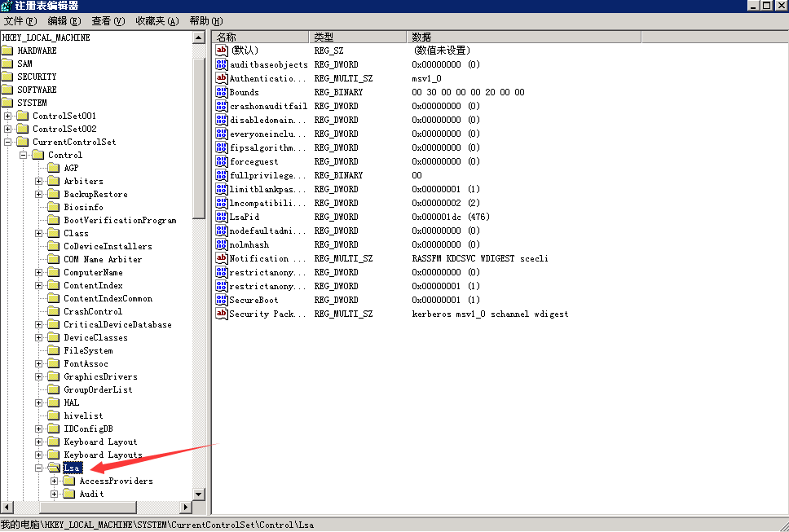Click tree pane scroll left arrow
The image size is (789, 532).
click(x=7, y=507)
